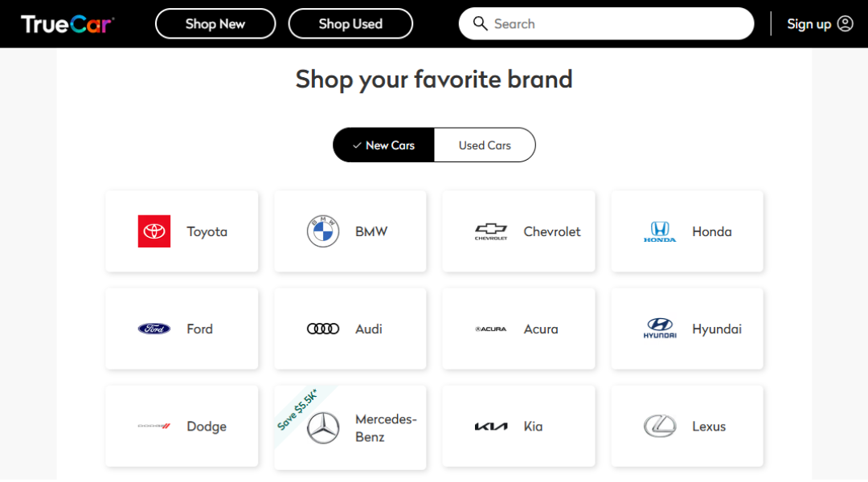The height and width of the screenshot is (482, 868).
Task: Click the user profile icon beside Sign up
Action: coord(845,24)
